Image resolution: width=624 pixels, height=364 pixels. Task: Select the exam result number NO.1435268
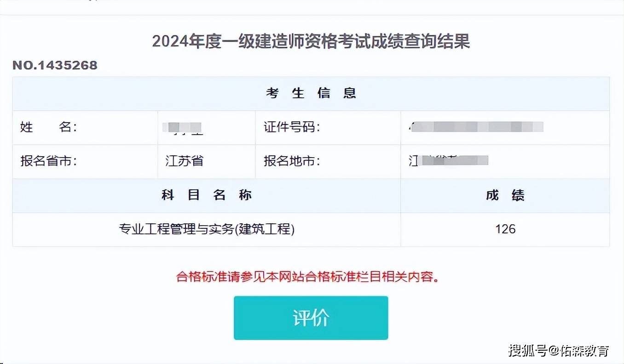point(54,65)
